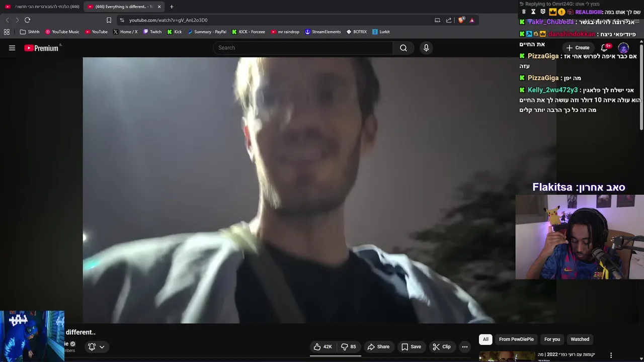644x362 pixels.
Task: Open the Lurkit bookmark
Action: [x=381, y=32]
